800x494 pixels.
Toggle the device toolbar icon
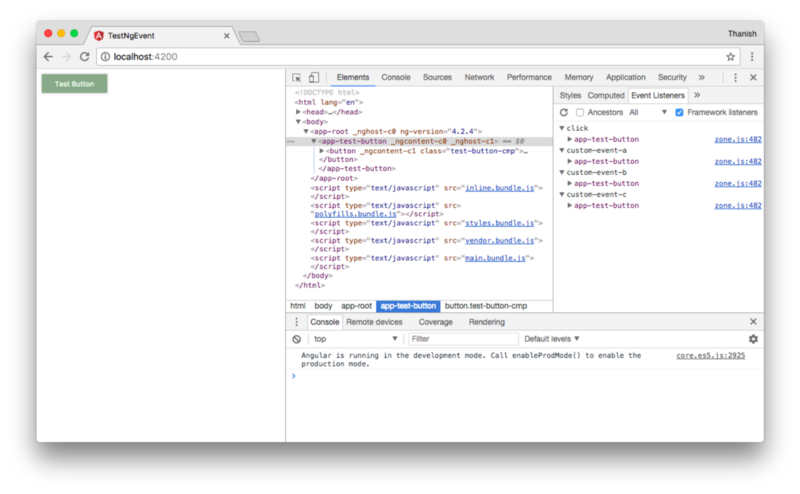313,77
